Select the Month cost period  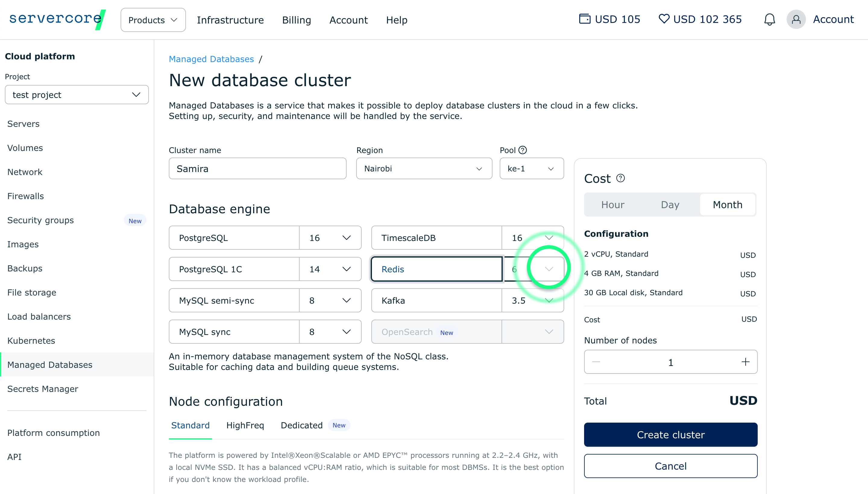pos(727,205)
